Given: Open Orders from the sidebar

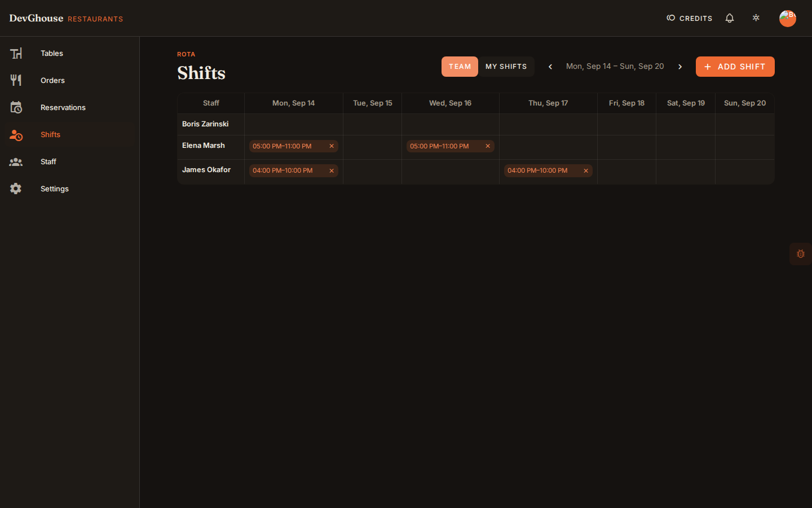Looking at the screenshot, I should 70,80.
